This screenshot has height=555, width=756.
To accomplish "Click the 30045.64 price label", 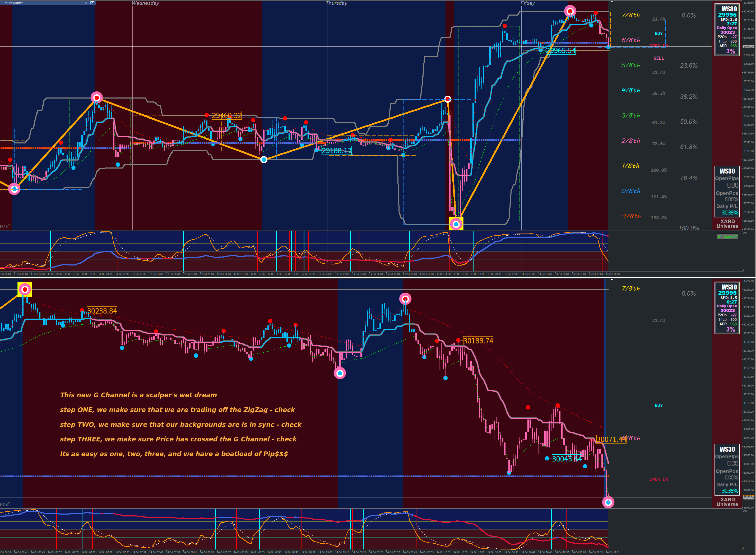I will click(567, 459).
